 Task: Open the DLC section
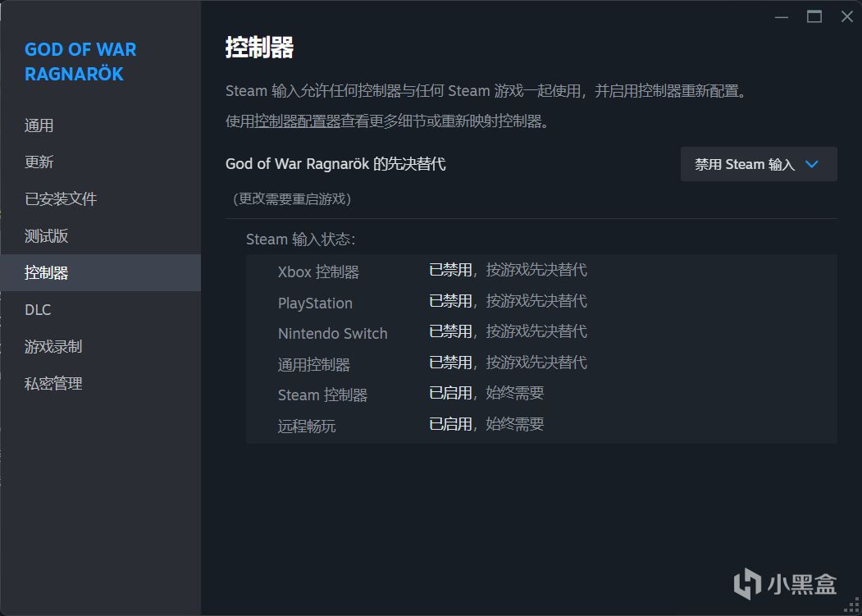100,310
